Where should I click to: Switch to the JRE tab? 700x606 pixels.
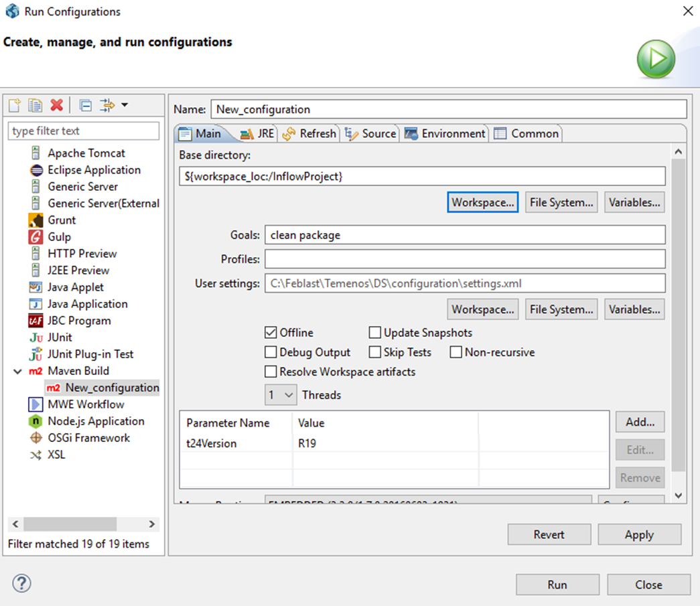[258, 134]
